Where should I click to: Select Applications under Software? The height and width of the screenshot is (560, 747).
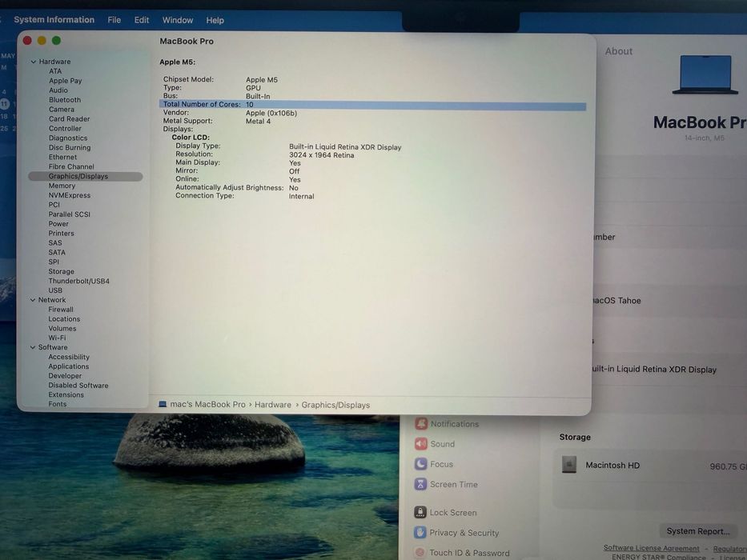tap(68, 366)
